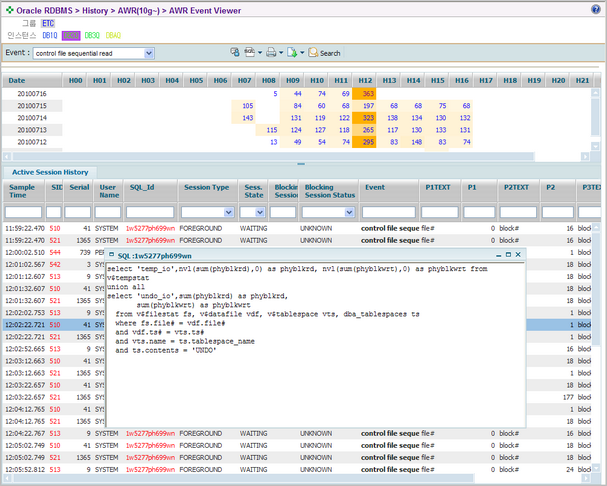Click cell 323 for 20100714 H12

coord(365,118)
